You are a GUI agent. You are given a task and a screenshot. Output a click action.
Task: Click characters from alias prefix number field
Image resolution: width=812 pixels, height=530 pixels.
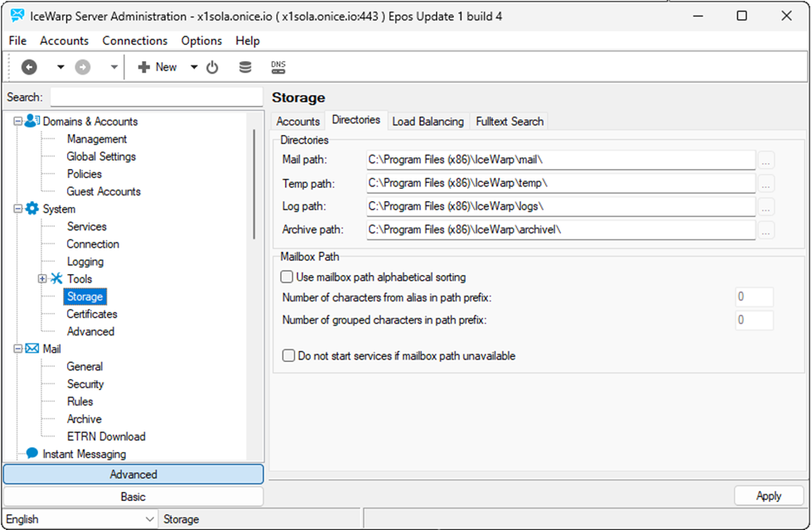point(755,296)
